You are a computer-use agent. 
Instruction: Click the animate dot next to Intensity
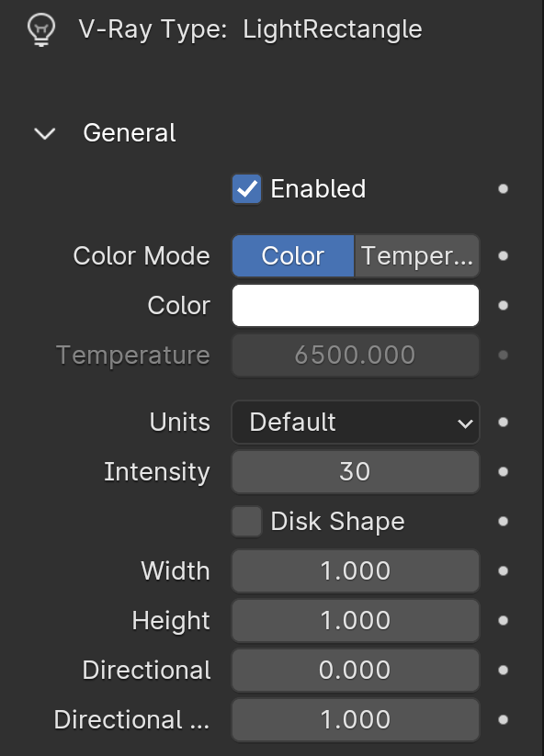point(503,471)
